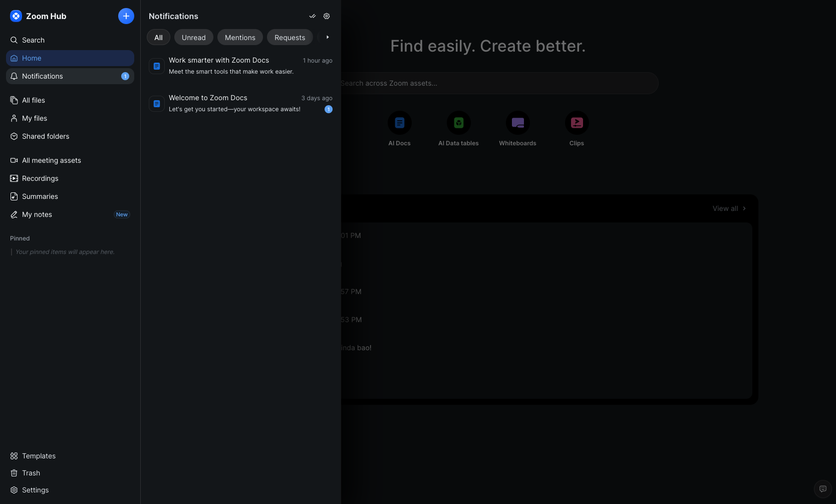Click '1 hour ago' timestamp
Image resolution: width=836 pixels, height=504 pixels.
(318, 61)
